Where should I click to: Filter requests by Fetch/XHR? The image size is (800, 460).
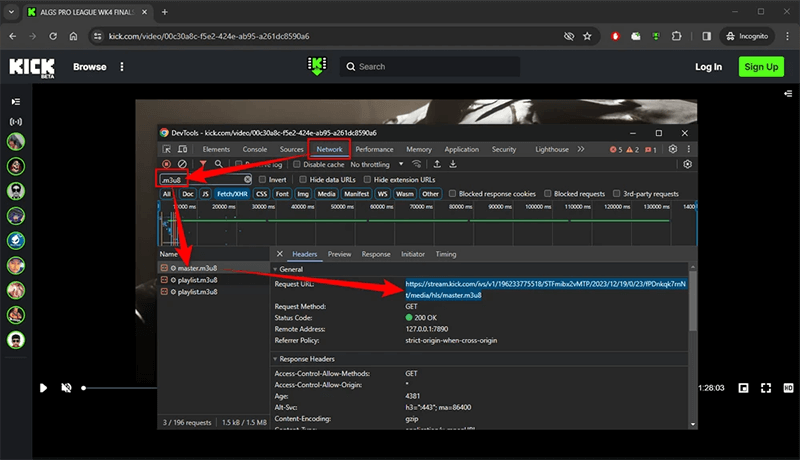232,194
